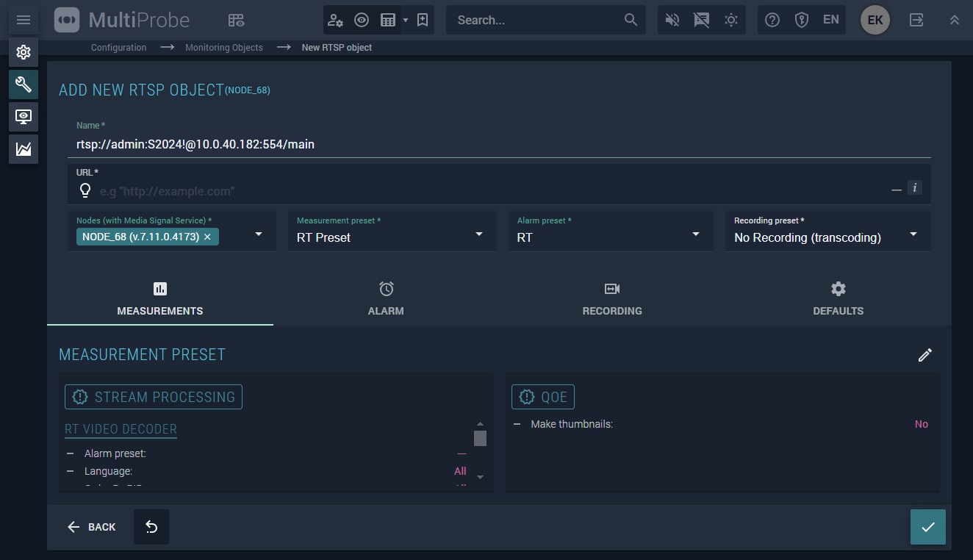Go to Monitoring Objects breadcrumb
The image size is (973, 560).
(x=224, y=47)
